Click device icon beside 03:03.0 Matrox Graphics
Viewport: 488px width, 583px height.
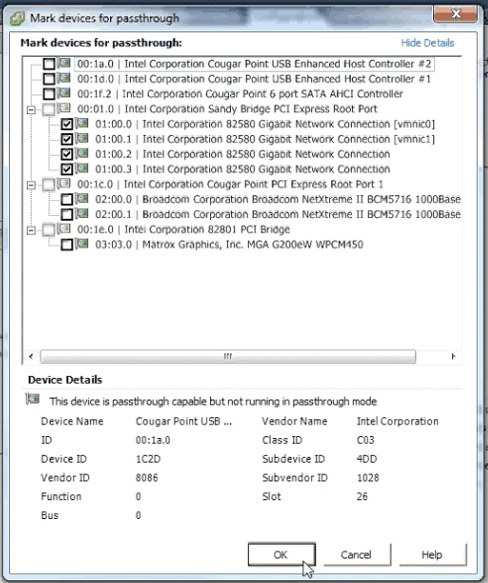click(82, 244)
